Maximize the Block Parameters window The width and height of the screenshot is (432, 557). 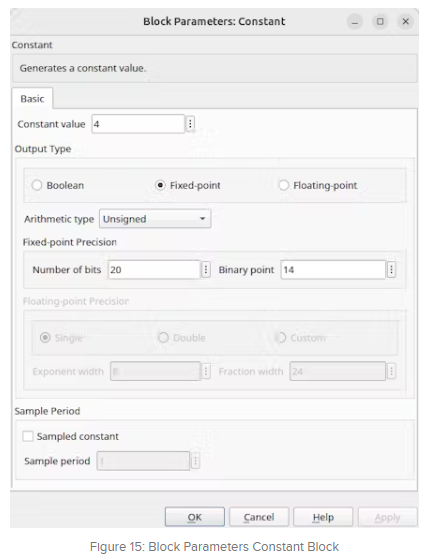coord(380,22)
